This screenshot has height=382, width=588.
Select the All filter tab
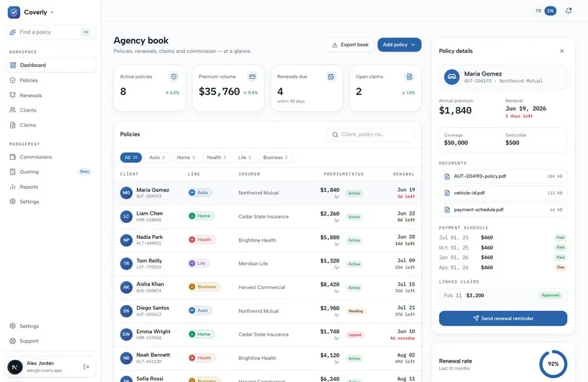pos(131,157)
